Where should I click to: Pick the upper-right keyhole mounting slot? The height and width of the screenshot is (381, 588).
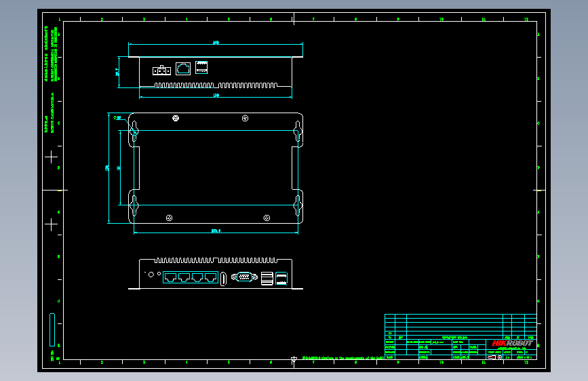click(297, 131)
